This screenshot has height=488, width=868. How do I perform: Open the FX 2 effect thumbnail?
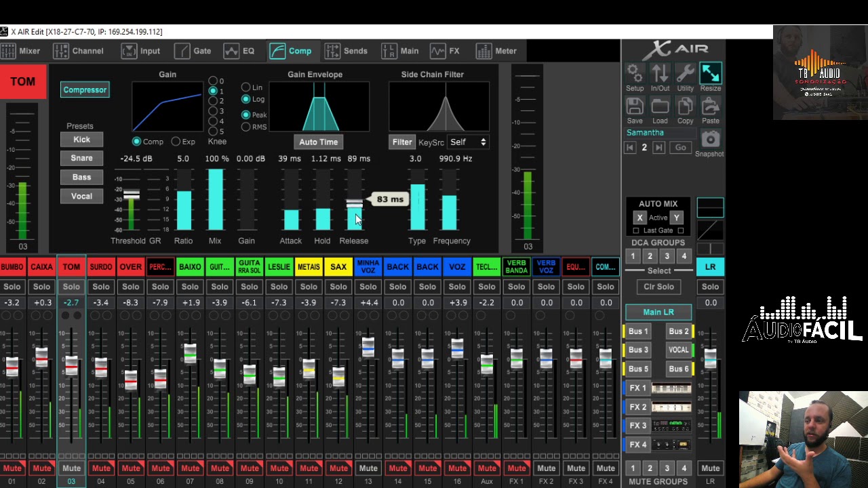click(671, 407)
